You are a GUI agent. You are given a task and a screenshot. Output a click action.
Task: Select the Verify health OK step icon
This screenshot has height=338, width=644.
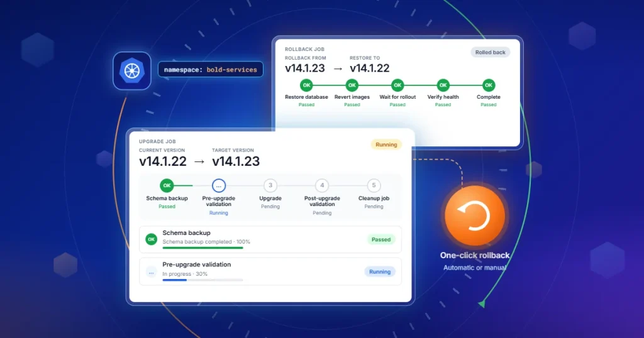click(x=443, y=85)
